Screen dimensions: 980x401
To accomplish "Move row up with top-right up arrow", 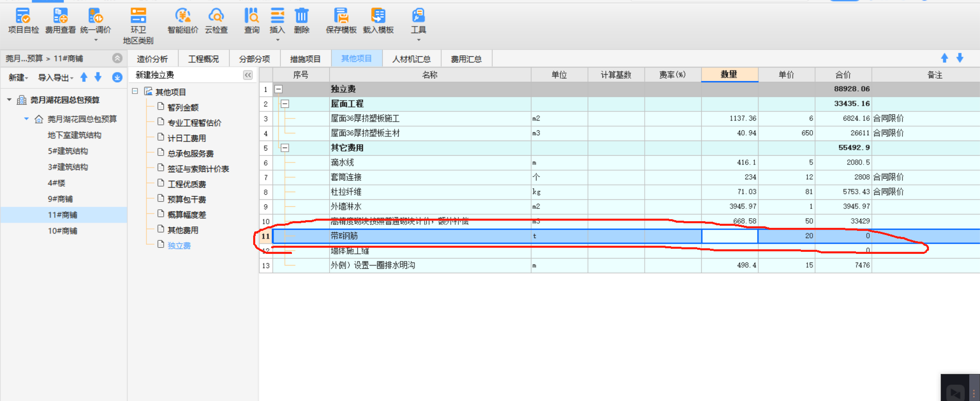I will (x=944, y=58).
